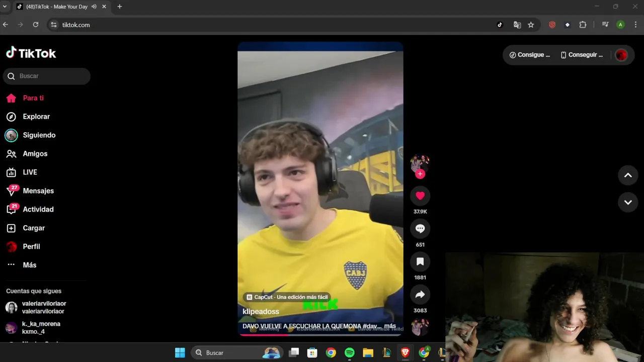Open the Chrome profile A avatar
This screenshot has width=644, height=362.
pos(620,25)
